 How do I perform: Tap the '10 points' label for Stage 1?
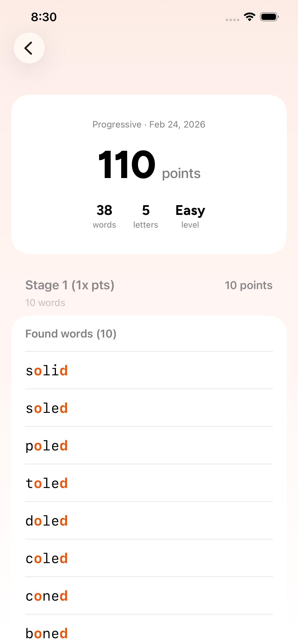pyautogui.click(x=248, y=285)
